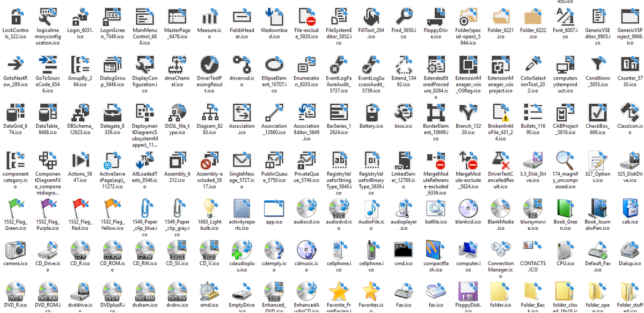Click LinkedServer_12789.ico icon

pos(403,160)
